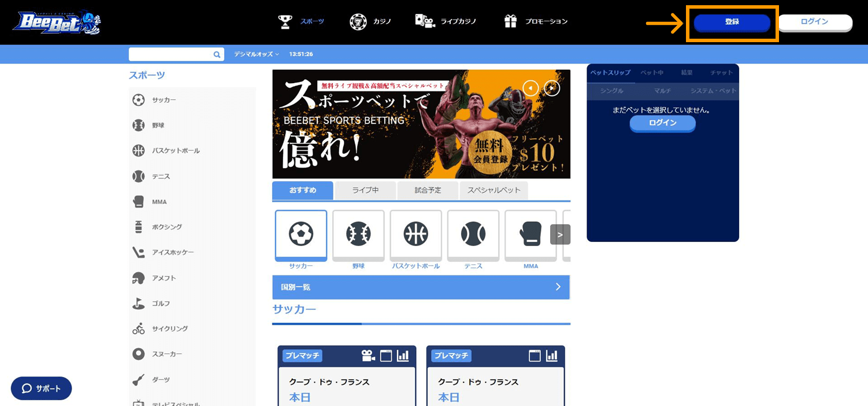Click the video camera icon on first match card

coord(368,356)
